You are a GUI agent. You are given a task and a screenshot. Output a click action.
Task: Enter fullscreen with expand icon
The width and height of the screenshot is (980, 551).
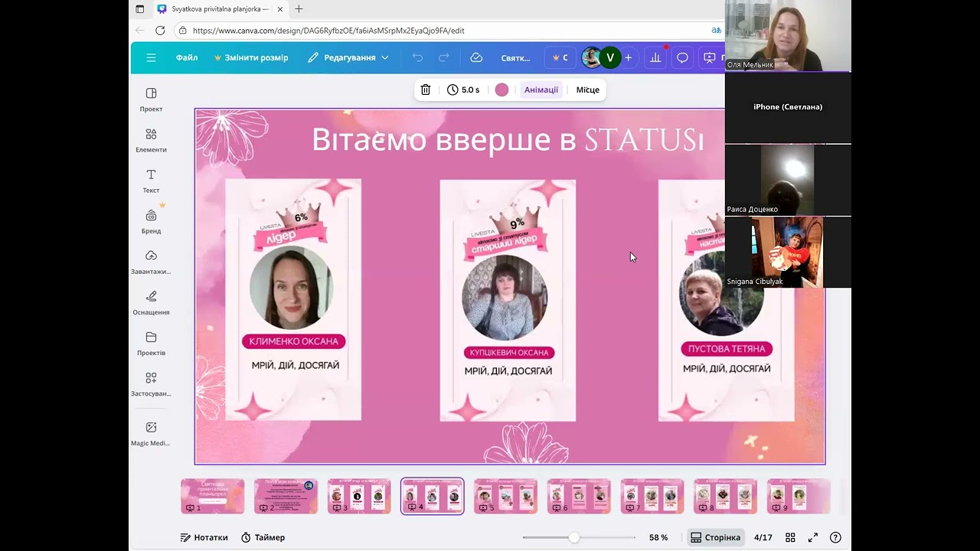pyautogui.click(x=813, y=537)
